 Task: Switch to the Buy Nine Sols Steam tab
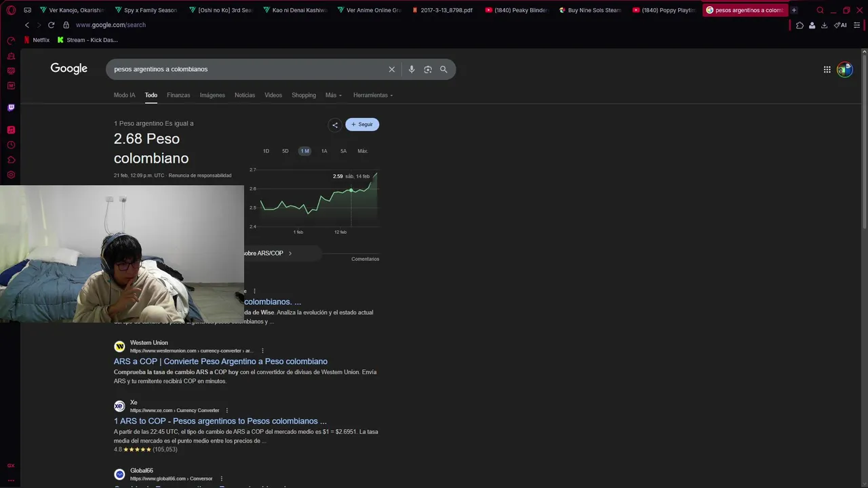point(590,10)
